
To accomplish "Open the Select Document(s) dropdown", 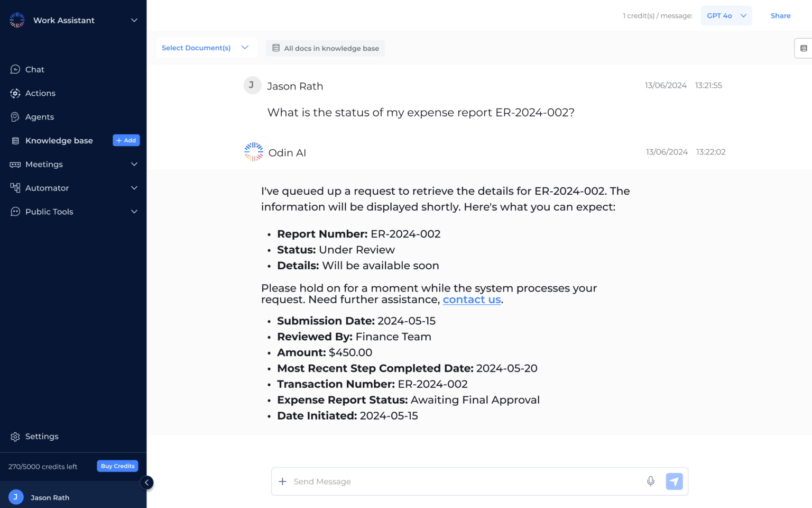I will click(206, 48).
